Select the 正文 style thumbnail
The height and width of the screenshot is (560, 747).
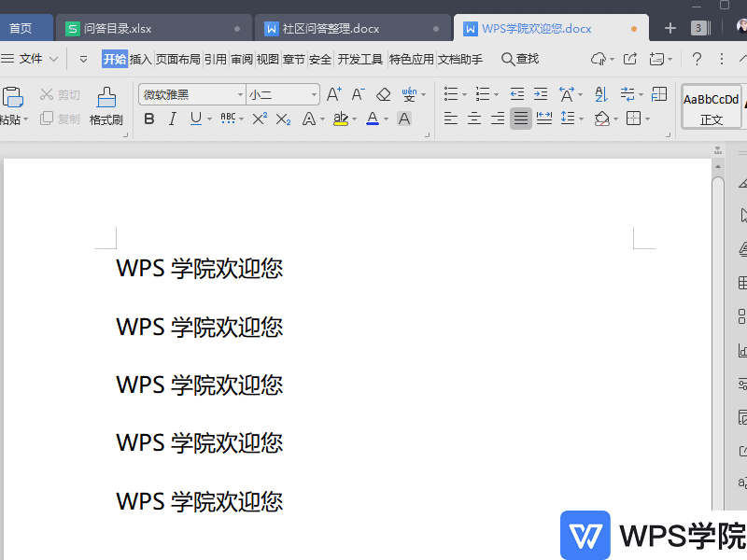712,107
